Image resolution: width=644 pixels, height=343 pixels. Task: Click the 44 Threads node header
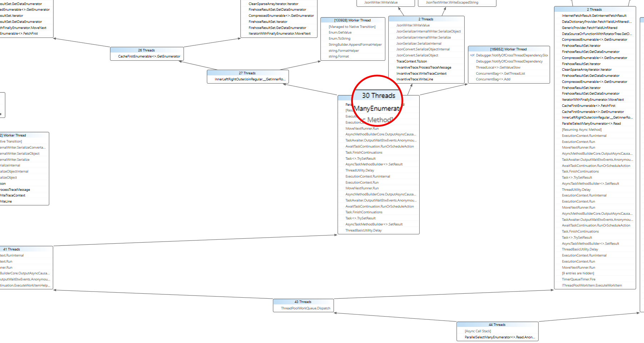tap(497, 325)
